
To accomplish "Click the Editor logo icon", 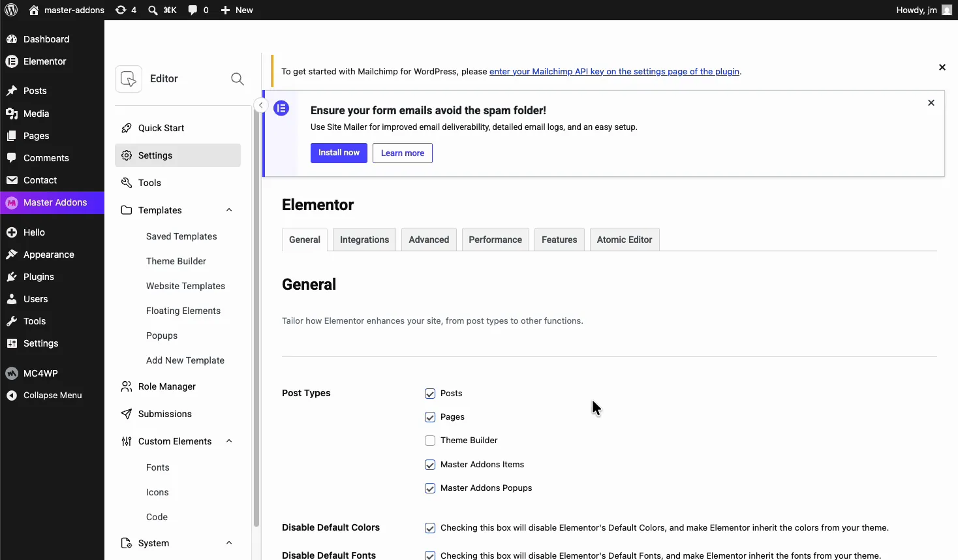I will pyautogui.click(x=129, y=79).
